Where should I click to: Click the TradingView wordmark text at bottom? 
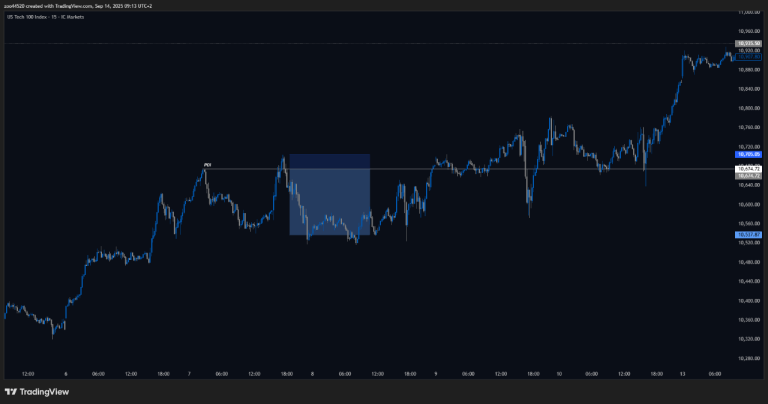point(43,392)
